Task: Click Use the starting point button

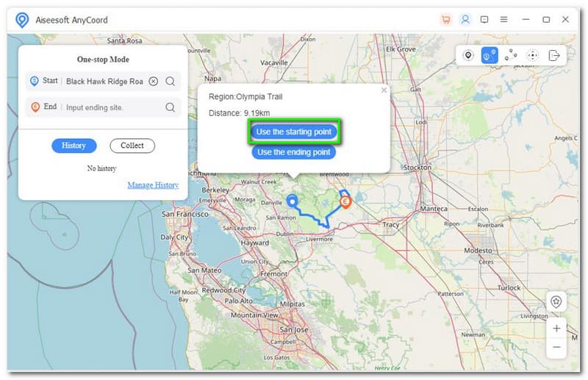Action: coord(294,132)
